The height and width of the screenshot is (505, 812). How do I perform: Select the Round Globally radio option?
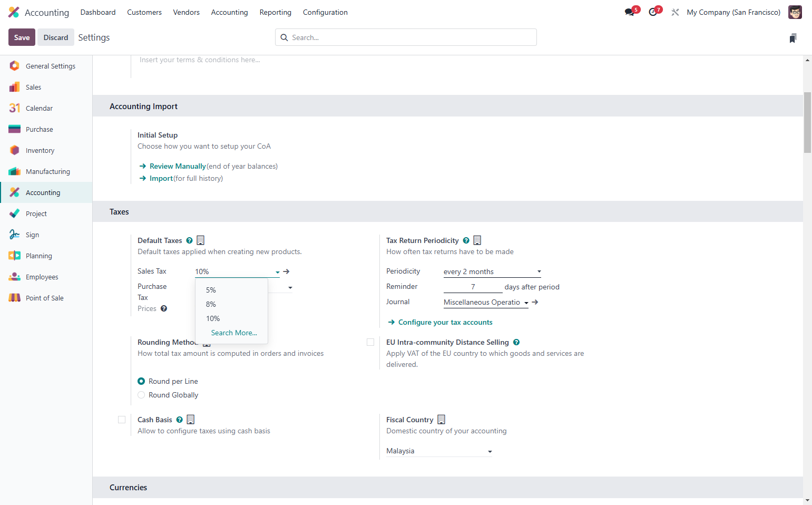pos(141,395)
